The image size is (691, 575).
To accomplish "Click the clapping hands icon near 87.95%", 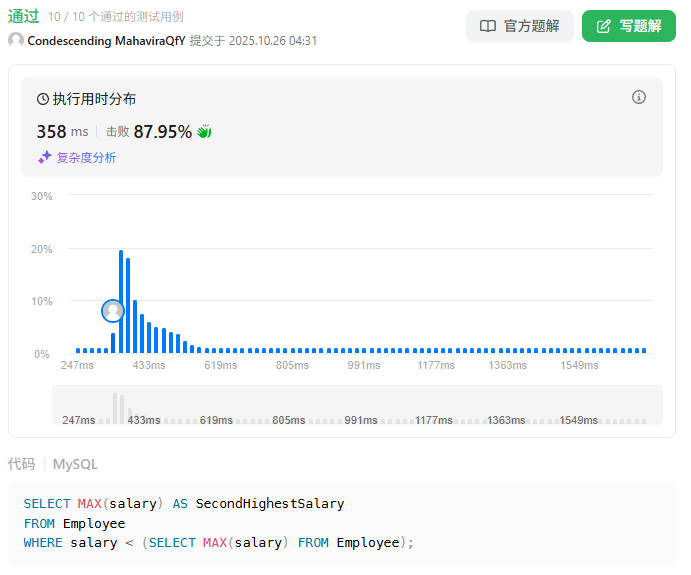I will 205,132.
